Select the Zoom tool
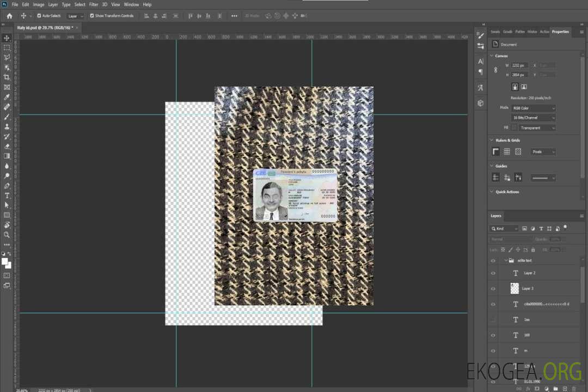Image resolution: width=588 pixels, height=392 pixels. (7, 235)
